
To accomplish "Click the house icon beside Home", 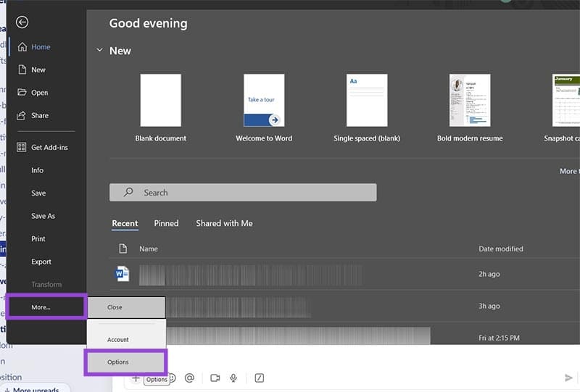I will tap(22, 47).
